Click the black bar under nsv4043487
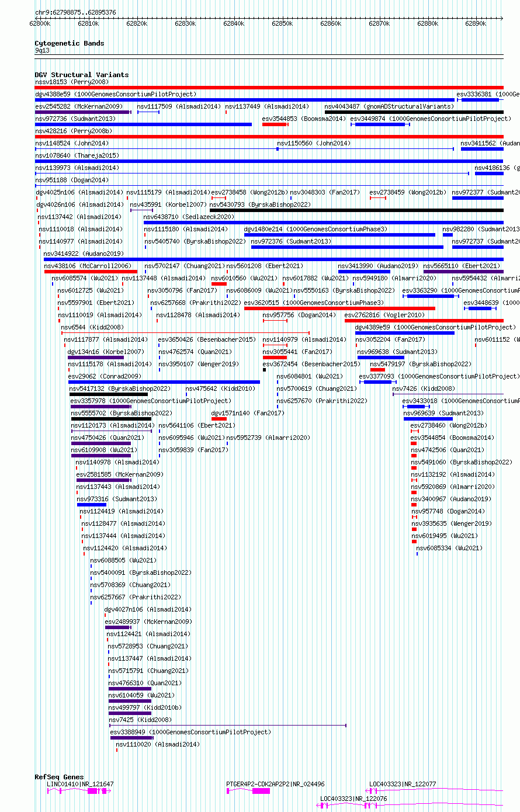Viewport: 520px width, 812px height. (414, 112)
